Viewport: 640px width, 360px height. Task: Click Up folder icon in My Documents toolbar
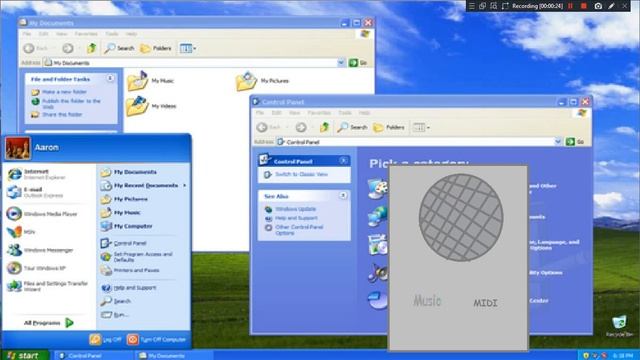click(91, 49)
